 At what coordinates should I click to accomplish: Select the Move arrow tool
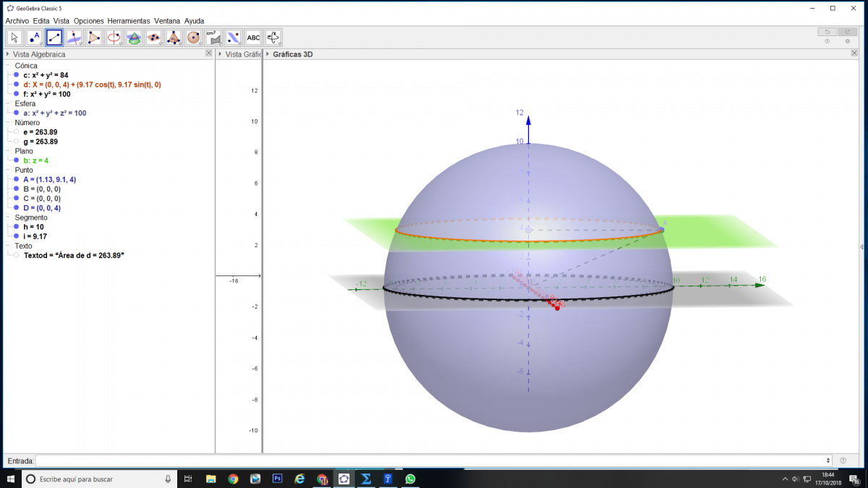[14, 38]
